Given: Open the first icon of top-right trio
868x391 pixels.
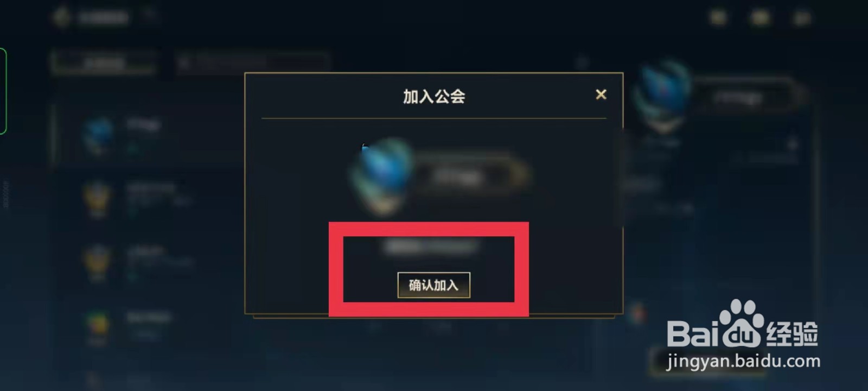Looking at the screenshot, I should pyautogui.click(x=718, y=18).
